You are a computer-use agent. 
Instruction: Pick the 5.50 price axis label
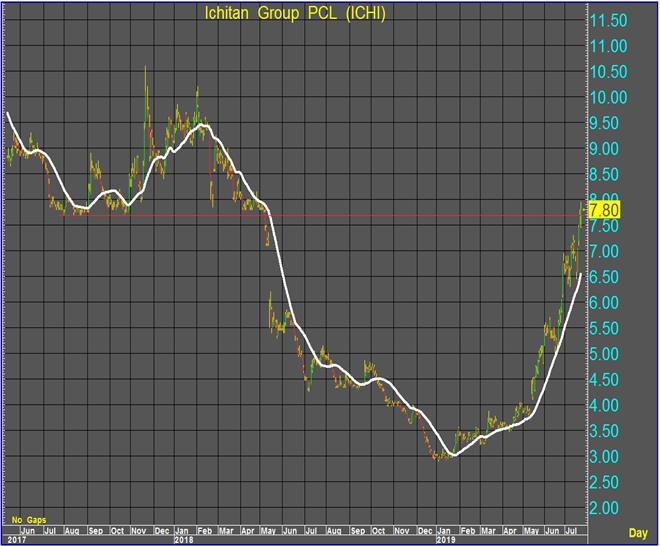point(604,328)
